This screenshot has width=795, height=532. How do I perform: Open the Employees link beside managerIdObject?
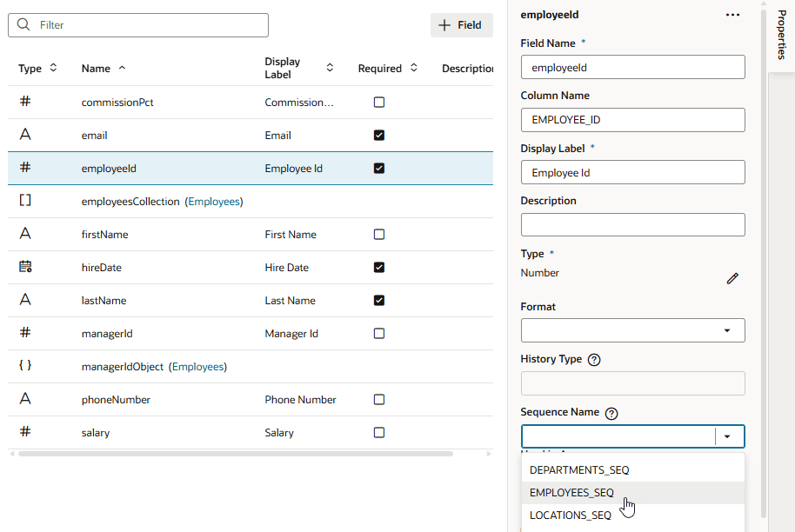point(197,367)
